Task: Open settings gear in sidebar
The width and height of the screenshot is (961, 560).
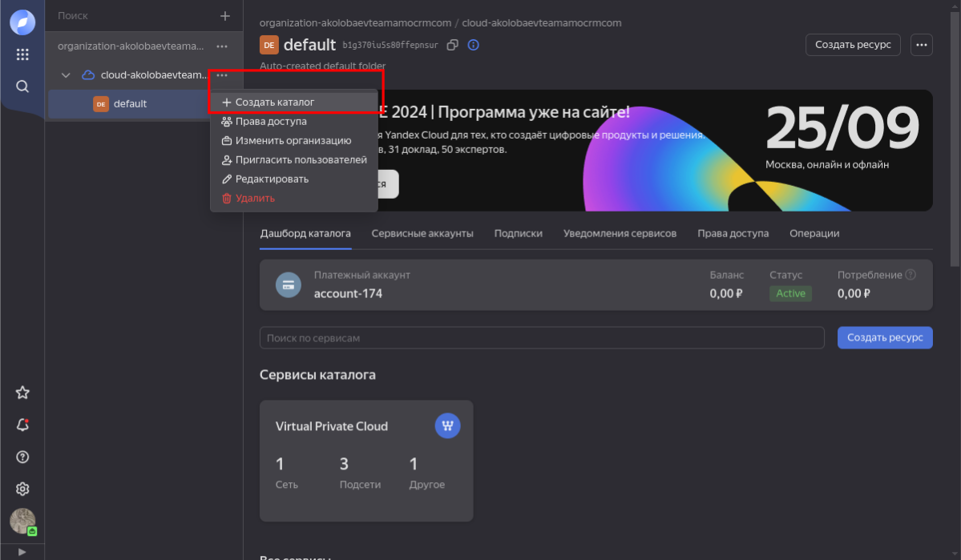Action: click(x=22, y=489)
